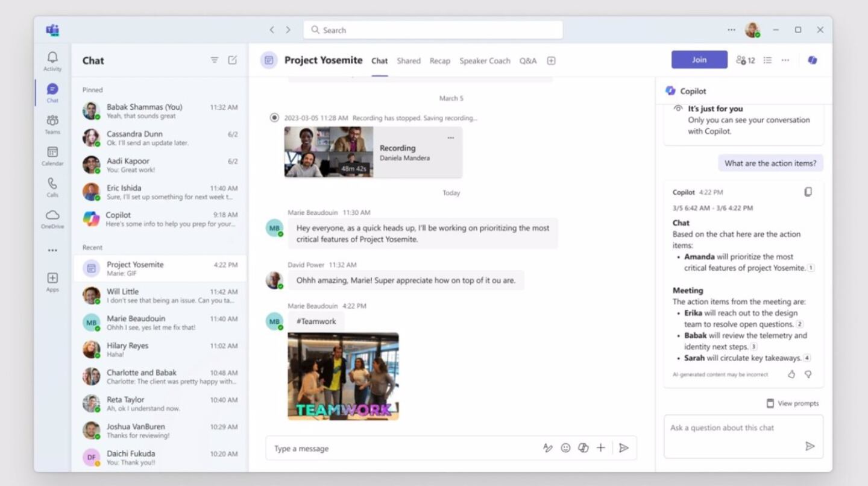Open citation 1 in Copilot response
868x486 pixels.
pos(811,268)
